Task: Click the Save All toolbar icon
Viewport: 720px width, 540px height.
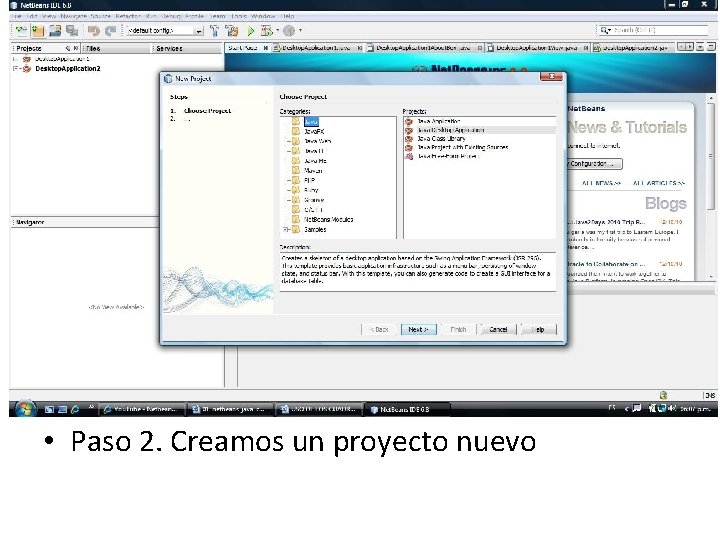Action: click(x=72, y=31)
